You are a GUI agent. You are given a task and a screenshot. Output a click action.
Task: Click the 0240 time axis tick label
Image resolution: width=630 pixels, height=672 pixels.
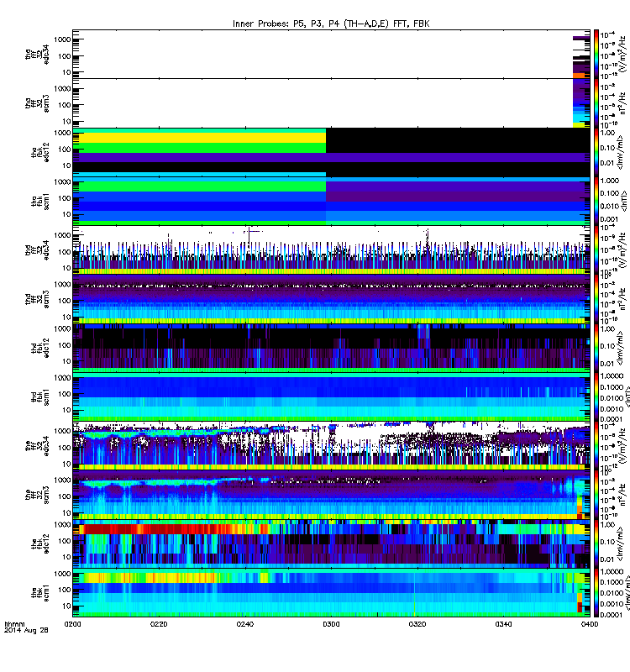tap(244, 624)
